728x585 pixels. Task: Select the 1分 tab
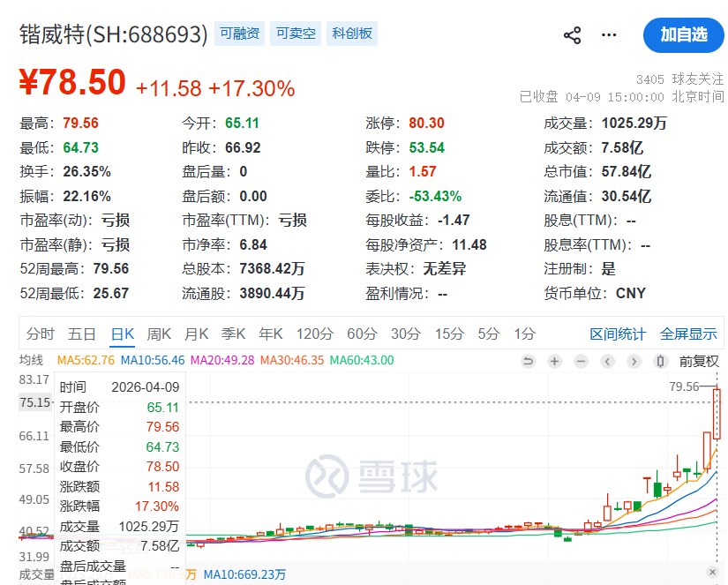pyautogui.click(x=525, y=334)
